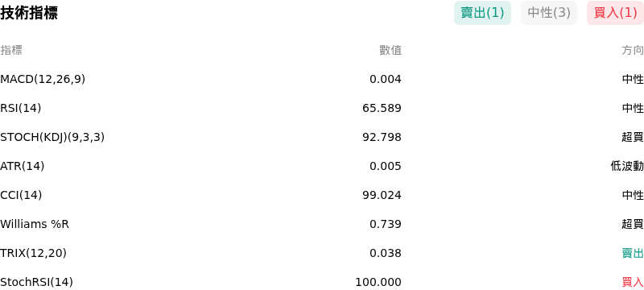644x290 pixels.
Task: Click the 技術指標 section title
Action: 29,13
